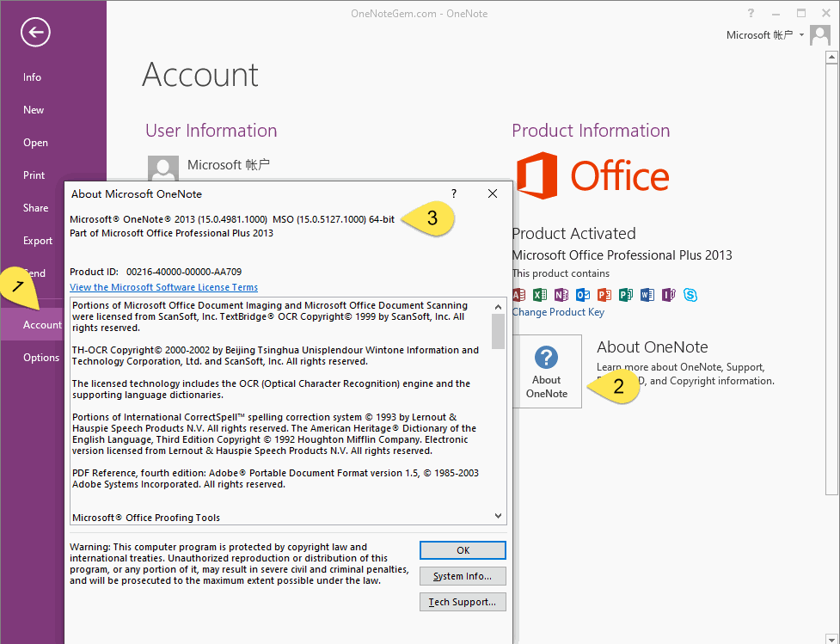Click the PowerPoint icon under product contents
The image size is (840, 644).
point(604,295)
